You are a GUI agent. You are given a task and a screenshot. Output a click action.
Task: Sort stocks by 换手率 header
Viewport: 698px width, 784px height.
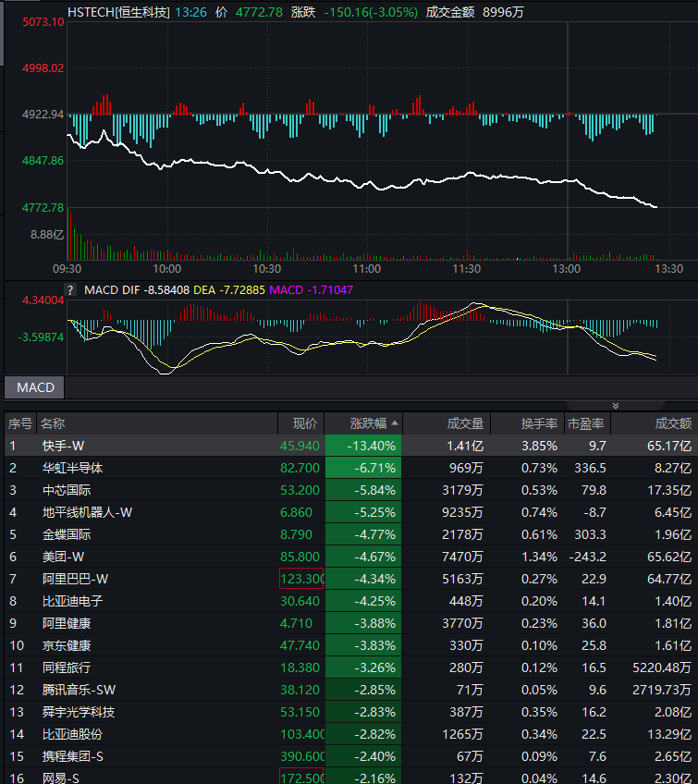(538, 423)
